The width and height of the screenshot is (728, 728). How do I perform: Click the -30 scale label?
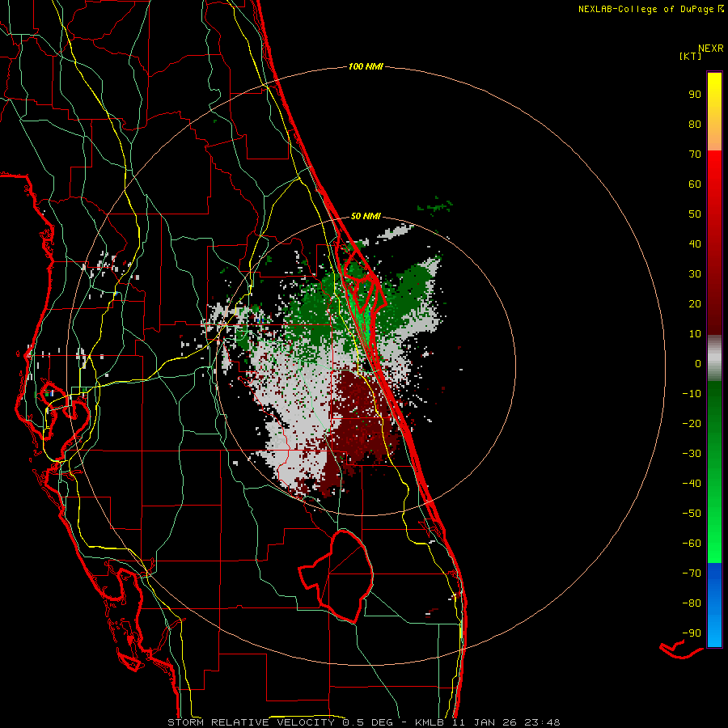click(x=692, y=454)
